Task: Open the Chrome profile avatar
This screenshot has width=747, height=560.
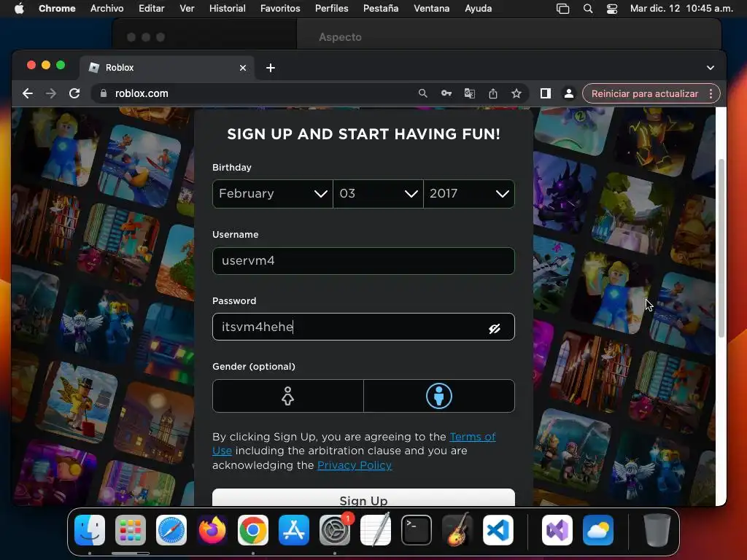Action: tap(569, 93)
